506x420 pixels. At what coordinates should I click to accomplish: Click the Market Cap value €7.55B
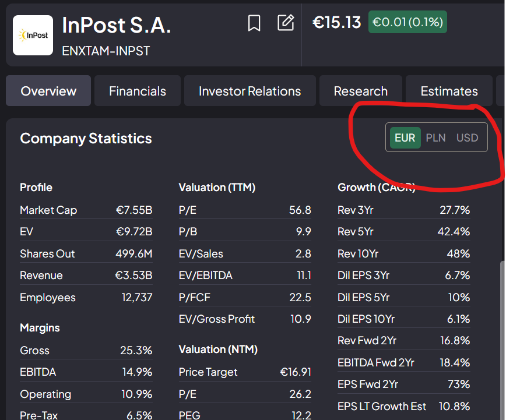134,210
